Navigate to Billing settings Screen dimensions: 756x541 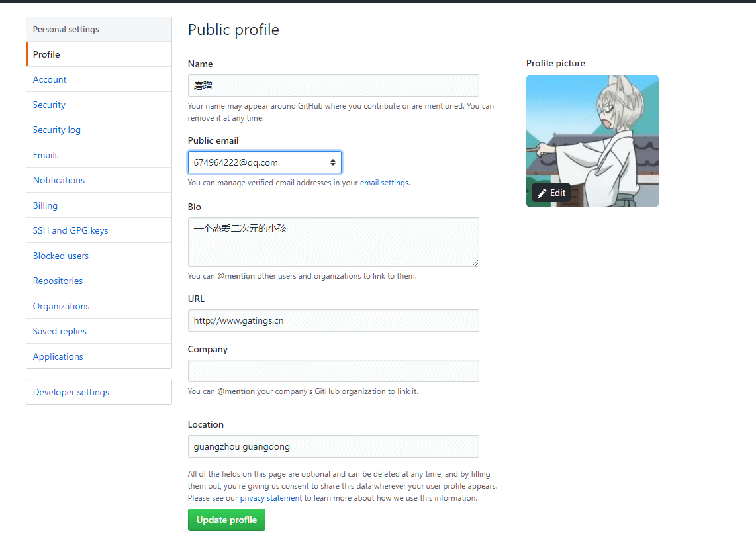(x=44, y=205)
